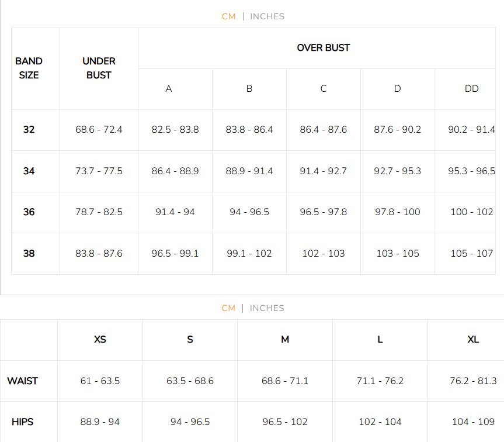Switch bra size chart to INCHES
The height and width of the screenshot is (442, 504).
pyautogui.click(x=267, y=16)
